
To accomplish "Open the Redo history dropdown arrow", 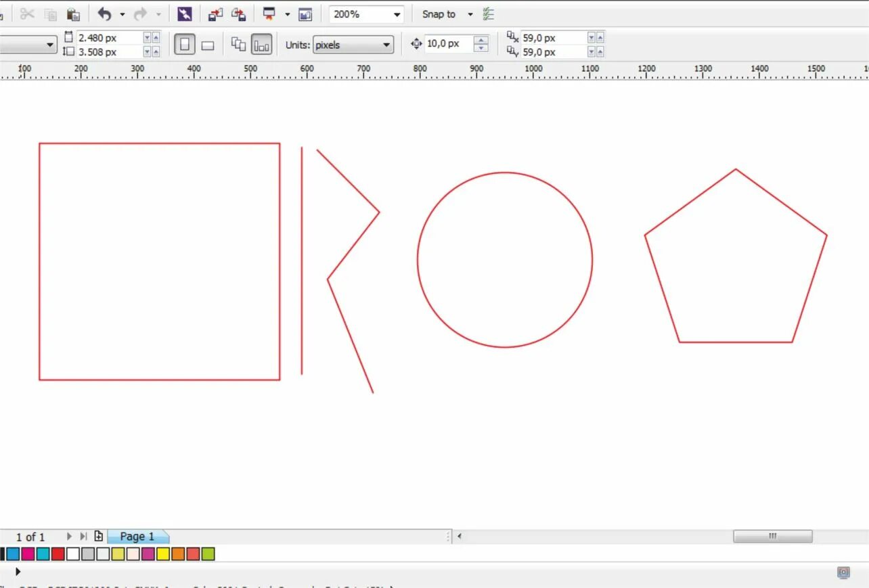I will click(x=158, y=14).
